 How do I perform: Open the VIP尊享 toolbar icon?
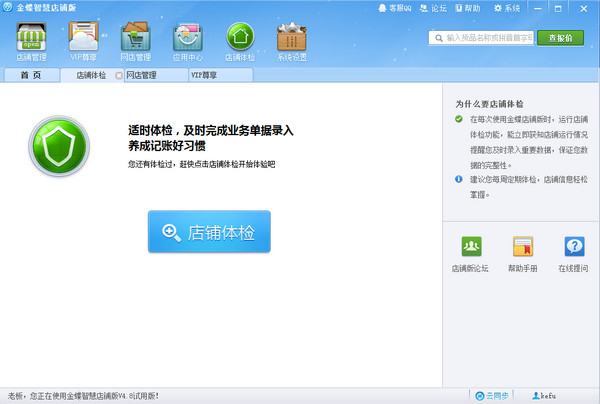[x=83, y=42]
